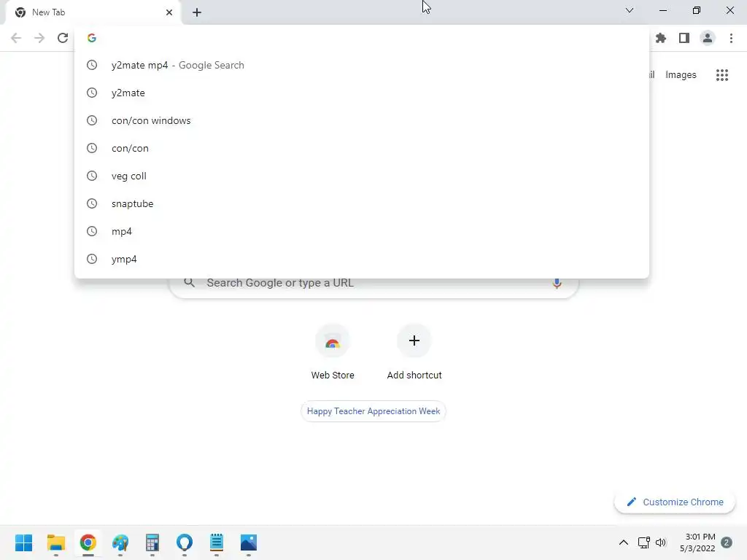The width and height of the screenshot is (747, 560).
Task: Choose the 'ymp4' suggestion
Action: click(362, 259)
